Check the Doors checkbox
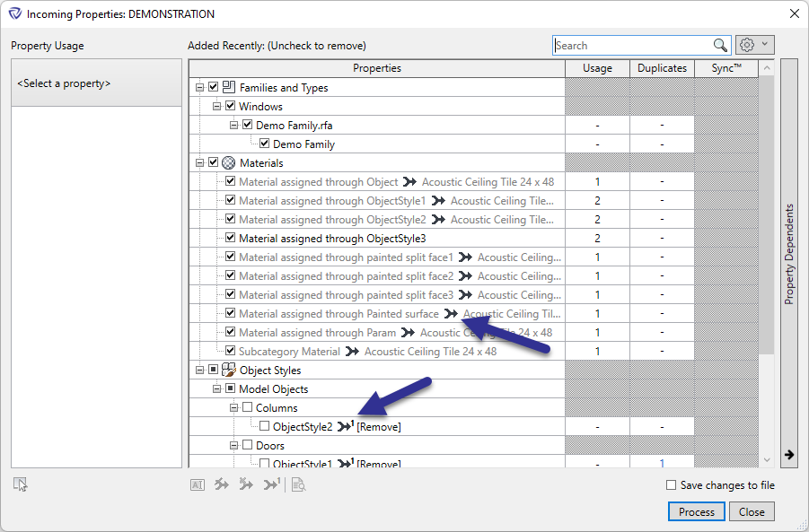This screenshot has width=809, height=532. click(247, 445)
